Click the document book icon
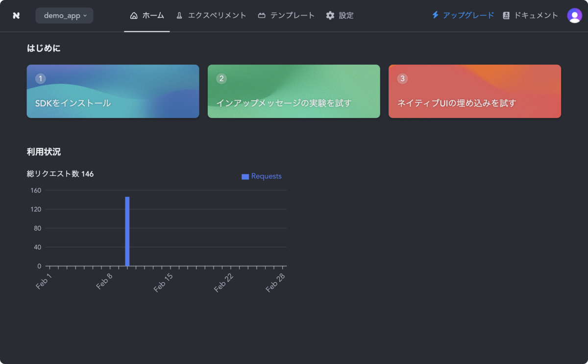 [x=506, y=16]
